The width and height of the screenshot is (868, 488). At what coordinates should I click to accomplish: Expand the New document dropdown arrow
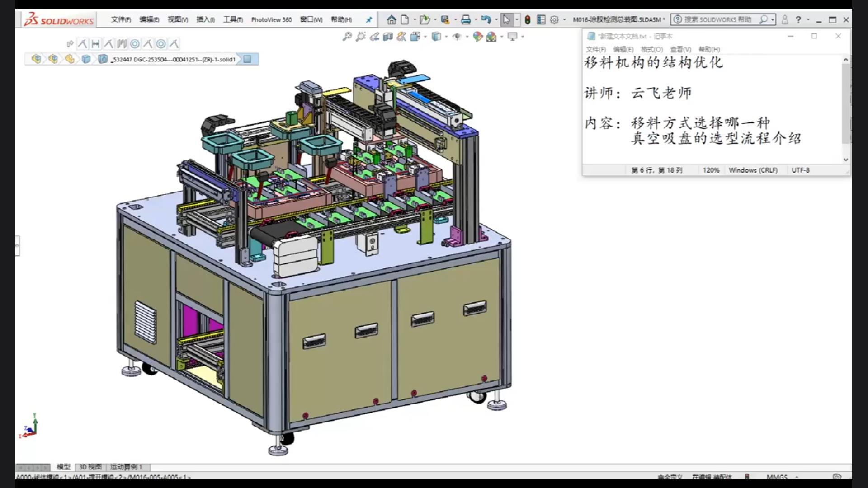(415, 19)
